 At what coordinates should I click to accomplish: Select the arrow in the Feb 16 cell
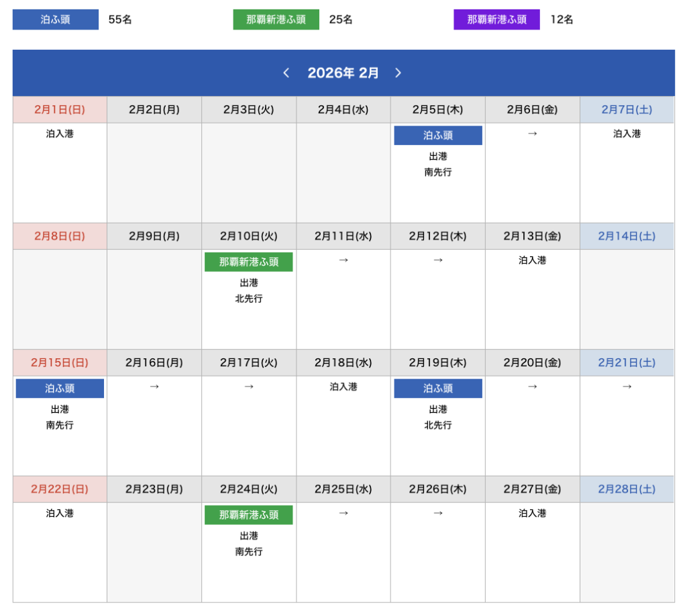click(154, 387)
